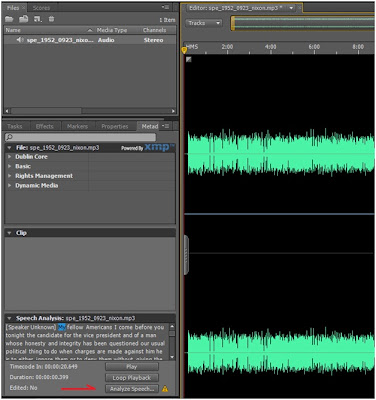Viewport: 376px width, 400px height.
Task: Click the upper channel waveform
Action: point(280,153)
